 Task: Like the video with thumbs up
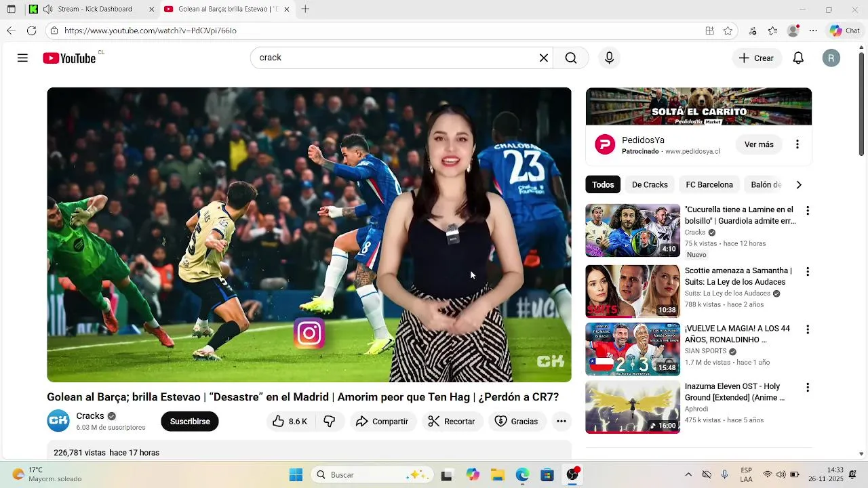[290, 422]
